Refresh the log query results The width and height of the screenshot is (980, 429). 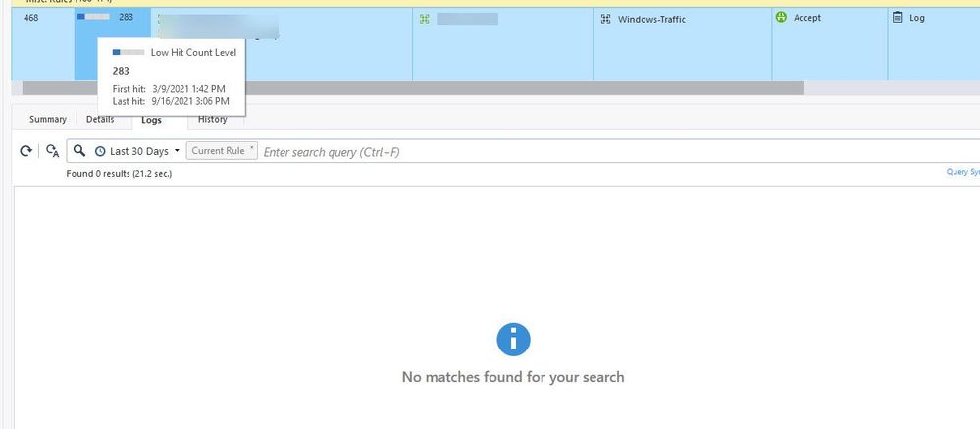pos(26,151)
